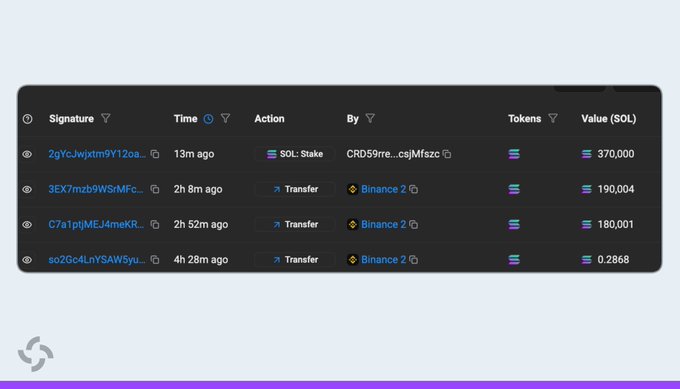Copy the CRD59rre...csjMfszc address

tap(447, 154)
